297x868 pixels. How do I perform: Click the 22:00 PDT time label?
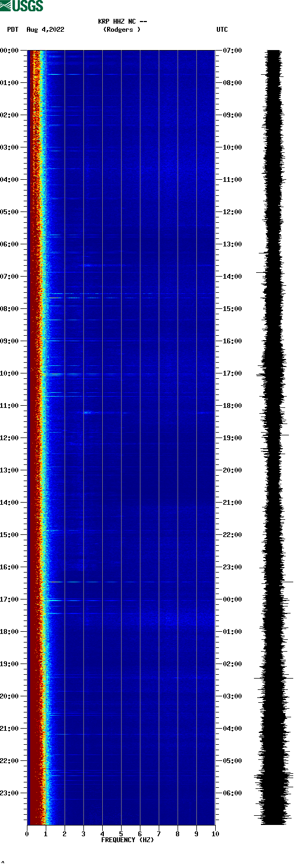click(10, 761)
